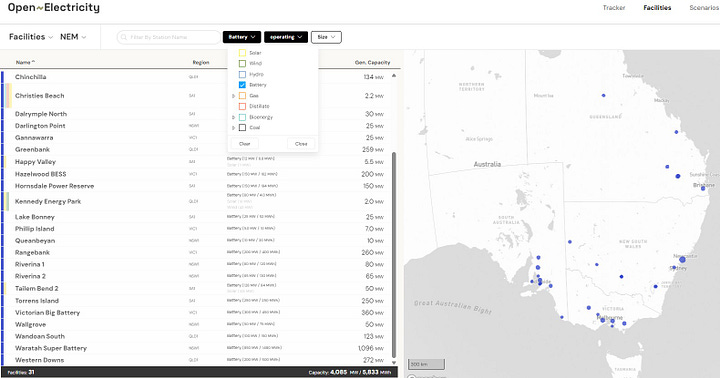Expand the Coal sub-options triangle

[x=233, y=128]
